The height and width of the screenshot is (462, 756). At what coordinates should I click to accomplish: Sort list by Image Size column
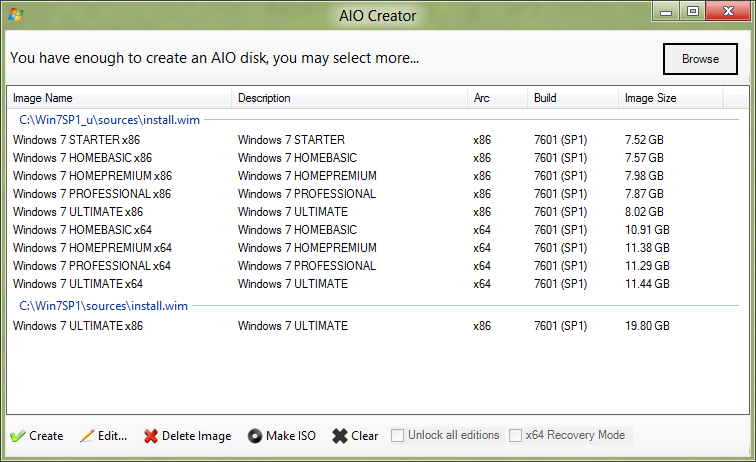point(671,98)
